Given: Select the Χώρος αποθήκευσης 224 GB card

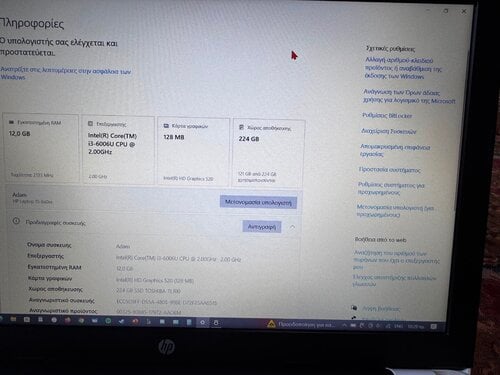Looking at the screenshot, I should pyautogui.click(x=268, y=153).
